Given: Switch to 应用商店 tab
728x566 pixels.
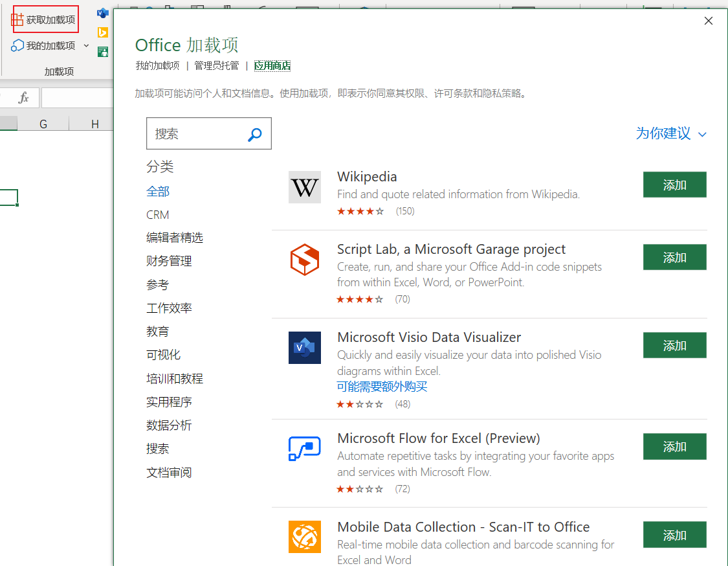Looking at the screenshot, I should 272,65.
